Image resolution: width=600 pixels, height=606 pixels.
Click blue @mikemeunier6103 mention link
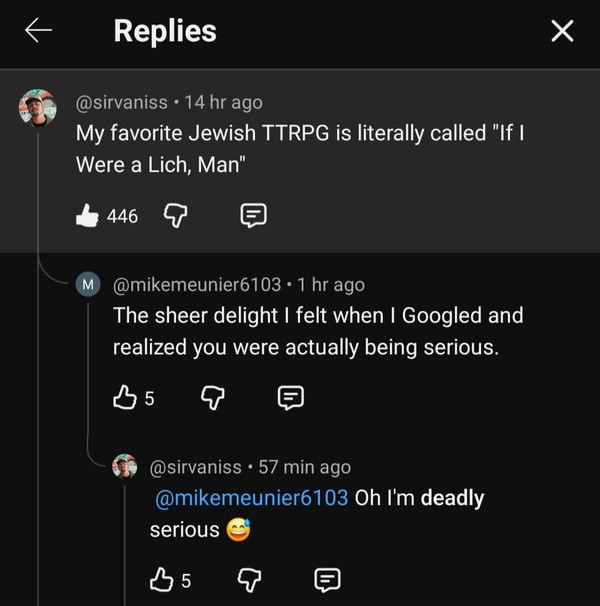tap(252, 498)
